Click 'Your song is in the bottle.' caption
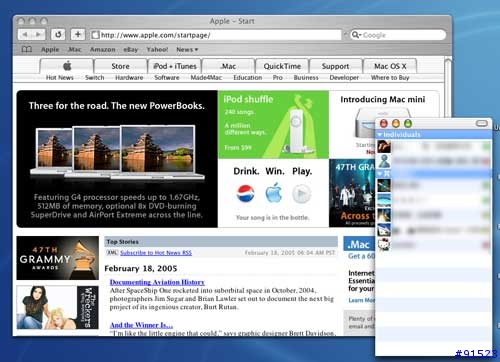Screen dimensions: 500x362 pyautogui.click(x=273, y=217)
